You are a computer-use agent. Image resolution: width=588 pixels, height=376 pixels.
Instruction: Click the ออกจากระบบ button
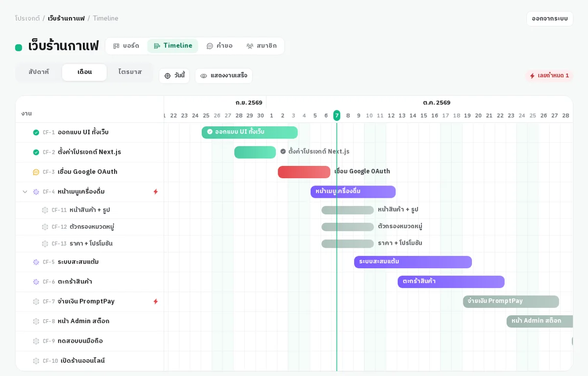click(x=550, y=19)
